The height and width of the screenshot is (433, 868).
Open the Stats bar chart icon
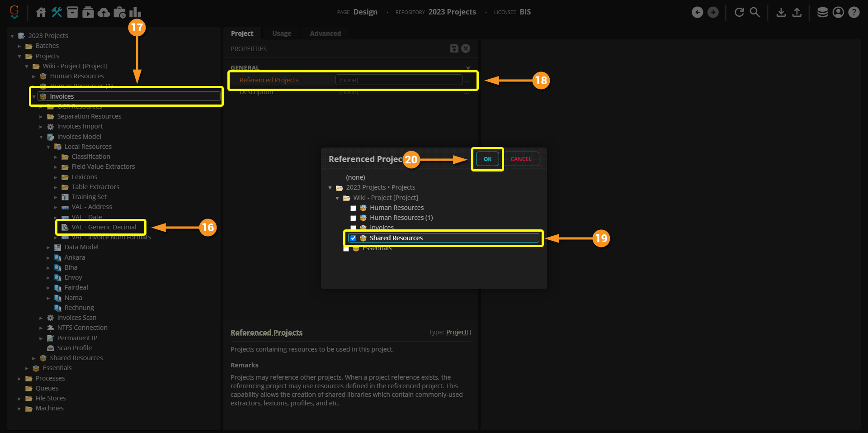pyautogui.click(x=135, y=12)
